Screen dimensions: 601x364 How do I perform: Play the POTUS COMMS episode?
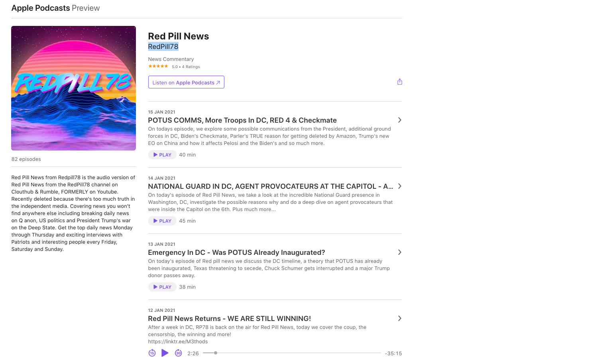[x=162, y=155]
